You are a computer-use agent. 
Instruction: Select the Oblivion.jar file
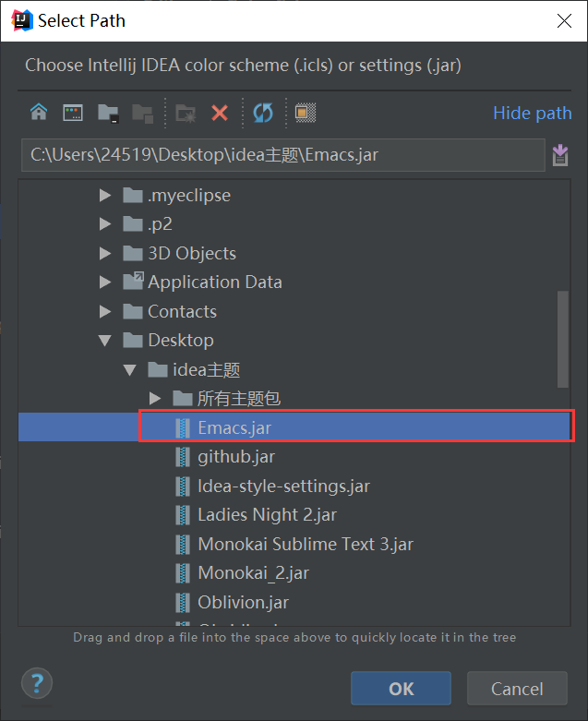click(294, 603)
